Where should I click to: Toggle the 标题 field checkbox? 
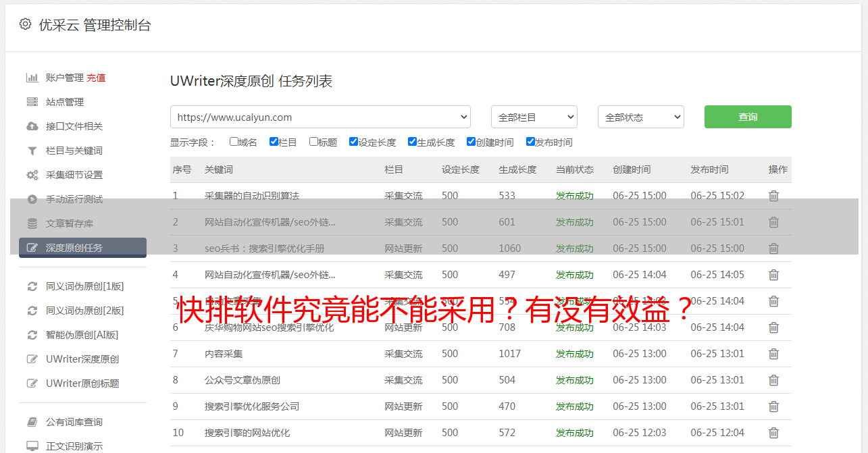(x=313, y=142)
